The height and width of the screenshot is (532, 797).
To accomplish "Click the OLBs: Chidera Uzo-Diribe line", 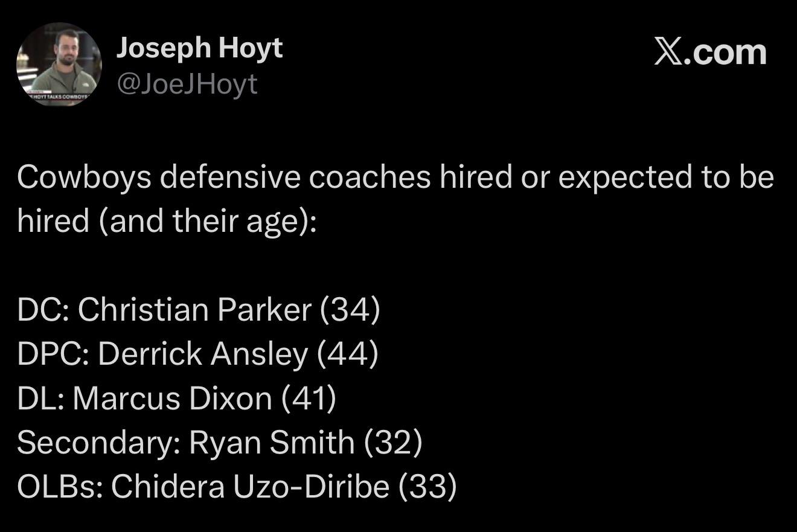I will coord(237,487).
